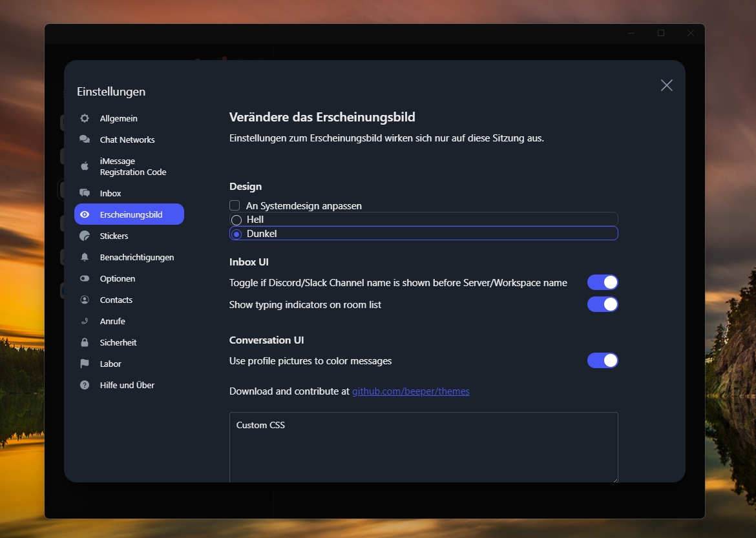Maximize the Beeper window behind the dialog
The image size is (756, 538).
coord(661,33)
